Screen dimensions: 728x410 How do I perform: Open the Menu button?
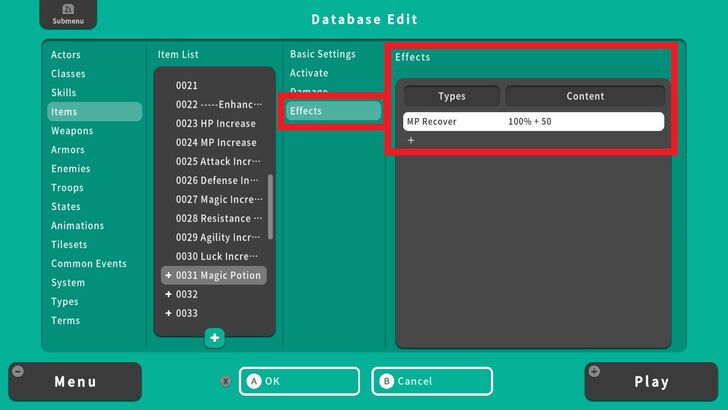pos(75,381)
